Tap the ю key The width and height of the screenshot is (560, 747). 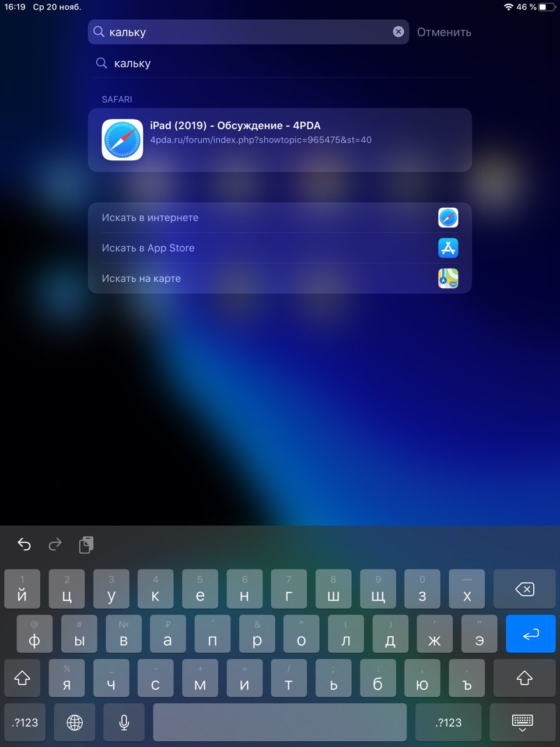[x=422, y=678]
